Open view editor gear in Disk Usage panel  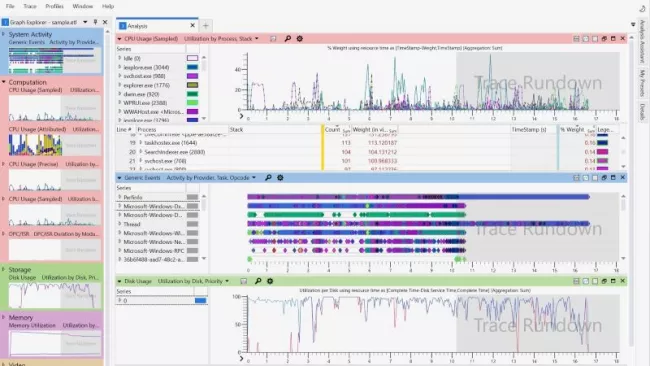270,281
